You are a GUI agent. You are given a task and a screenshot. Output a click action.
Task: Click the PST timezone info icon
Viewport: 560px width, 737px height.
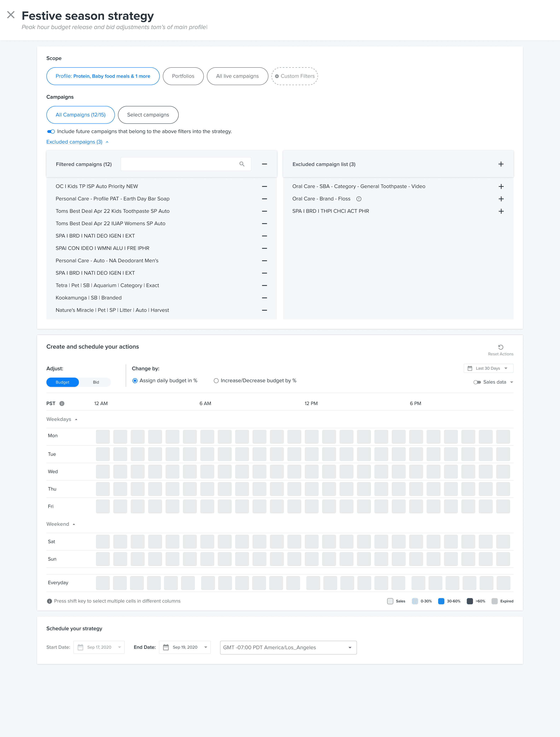(62, 404)
